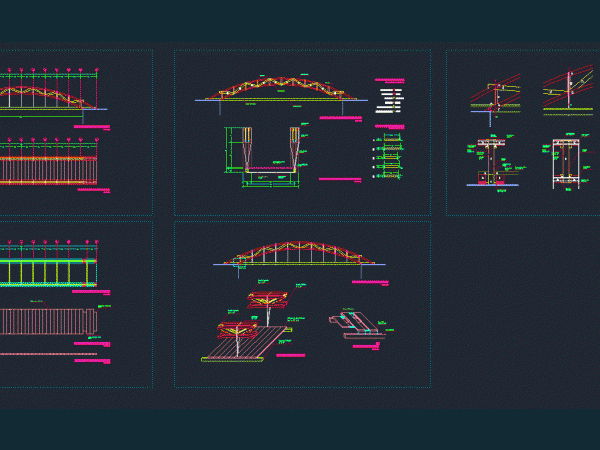Select the isometric channel detail with cyan marks
The image size is (600, 450).
[x=358, y=325]
